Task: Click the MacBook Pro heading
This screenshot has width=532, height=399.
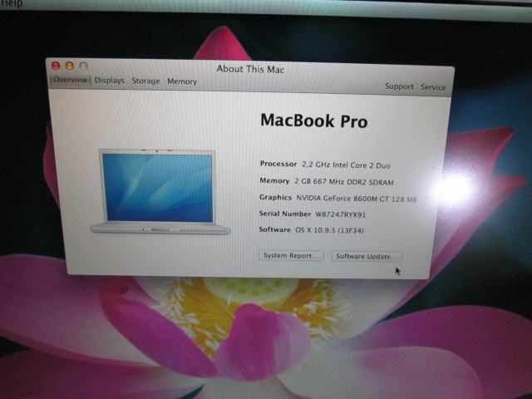Action: [314, 121]
